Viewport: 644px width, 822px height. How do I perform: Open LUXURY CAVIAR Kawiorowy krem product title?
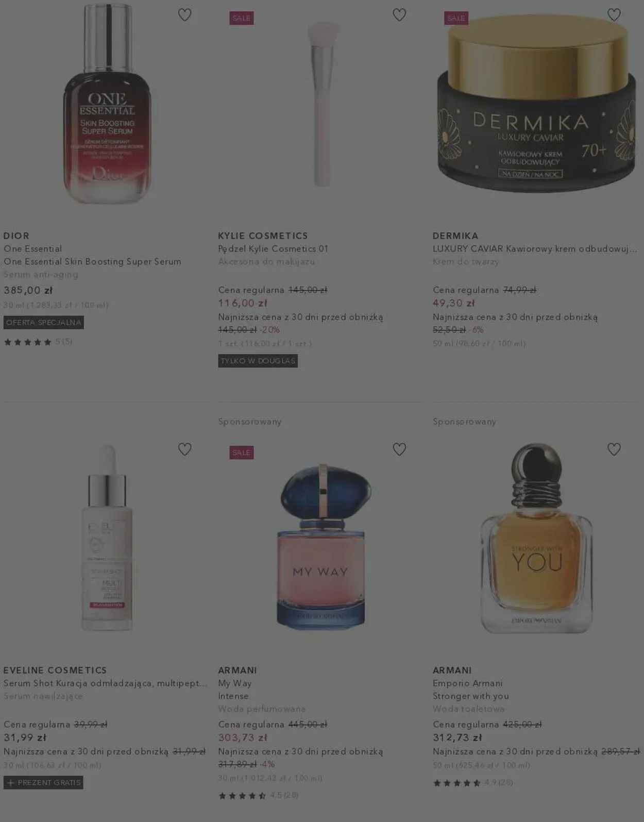click(535, 249)
